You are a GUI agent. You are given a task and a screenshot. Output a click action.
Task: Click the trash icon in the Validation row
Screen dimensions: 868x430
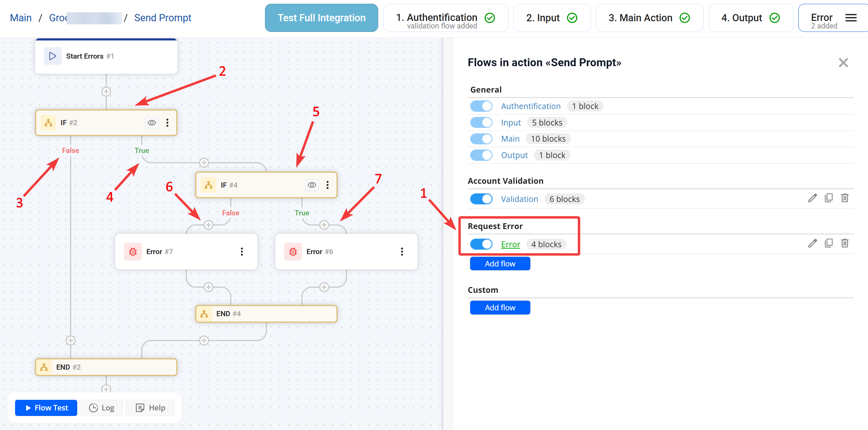(x=845, y=198)
